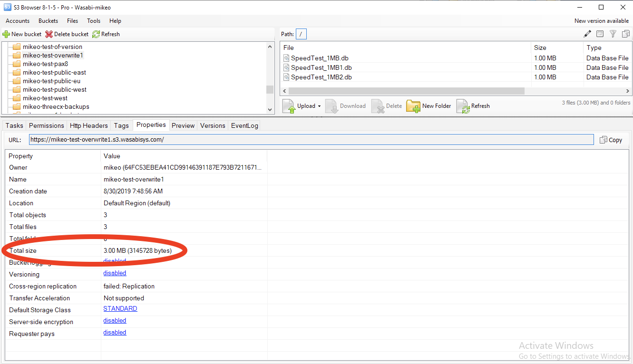Click the STANDARD storage class link

point(120,309)
